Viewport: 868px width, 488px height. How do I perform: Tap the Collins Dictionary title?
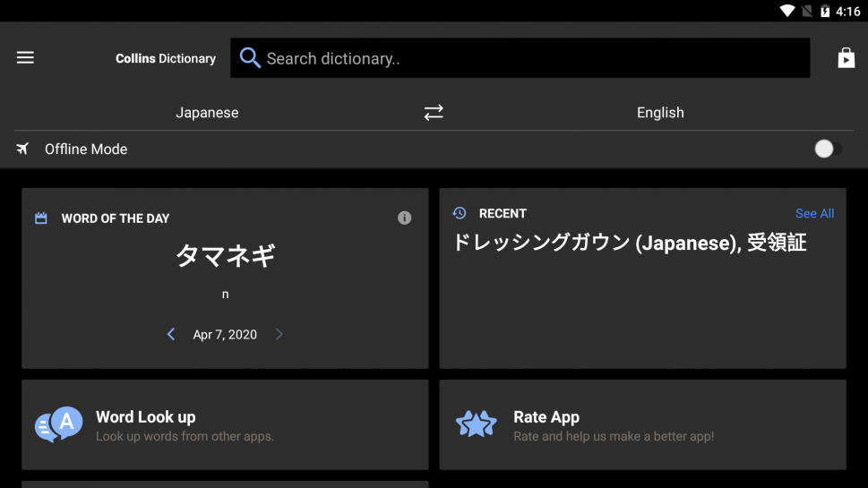(166, 58)
